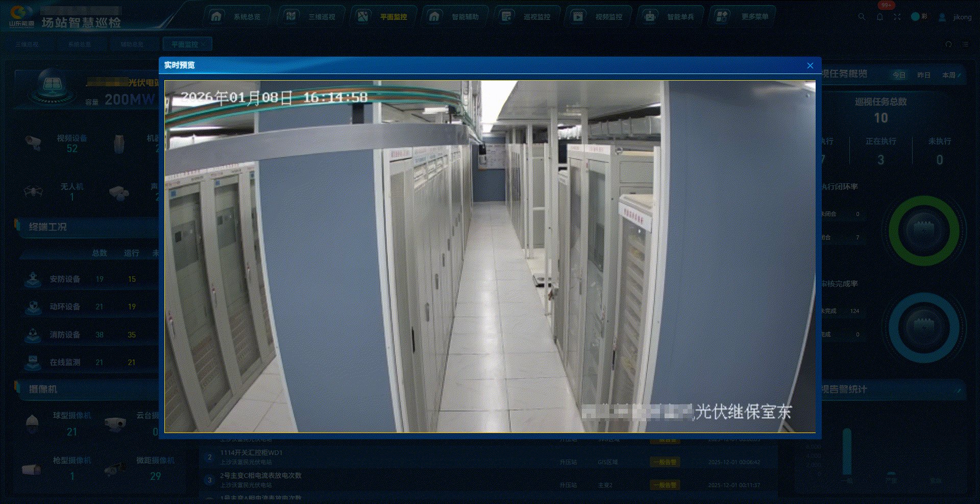This screenshot has height=504, width=980.
Task: Click the 视频监控 clapperboard icon
Action: 578,16
